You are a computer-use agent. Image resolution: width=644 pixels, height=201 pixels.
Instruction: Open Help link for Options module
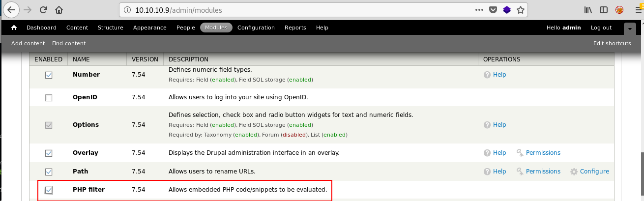499,125
